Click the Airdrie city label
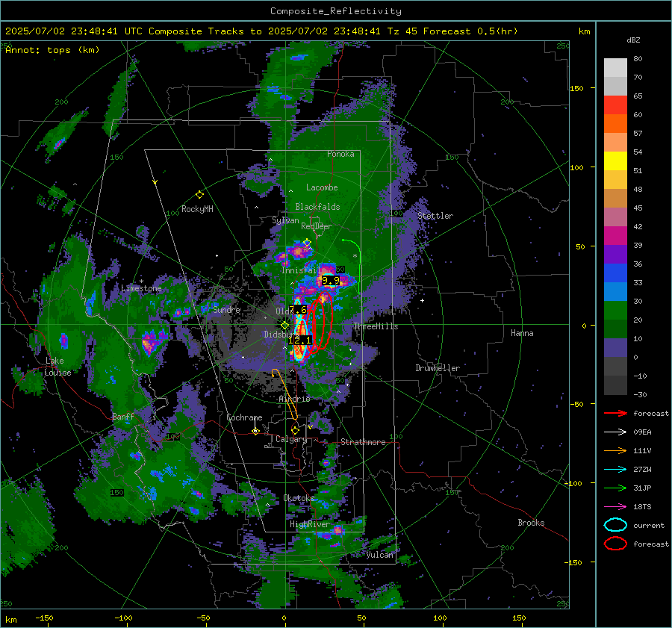 (x=294, y=399)
